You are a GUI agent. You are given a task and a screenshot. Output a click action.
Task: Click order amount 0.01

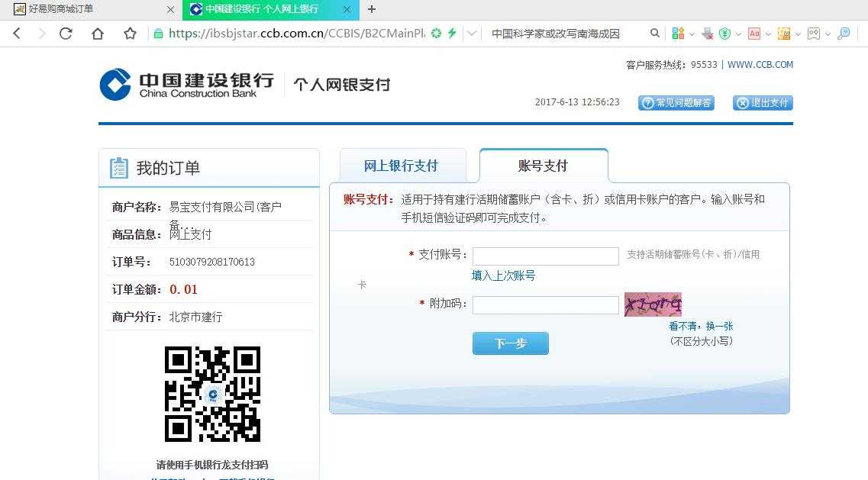(183, 289)
